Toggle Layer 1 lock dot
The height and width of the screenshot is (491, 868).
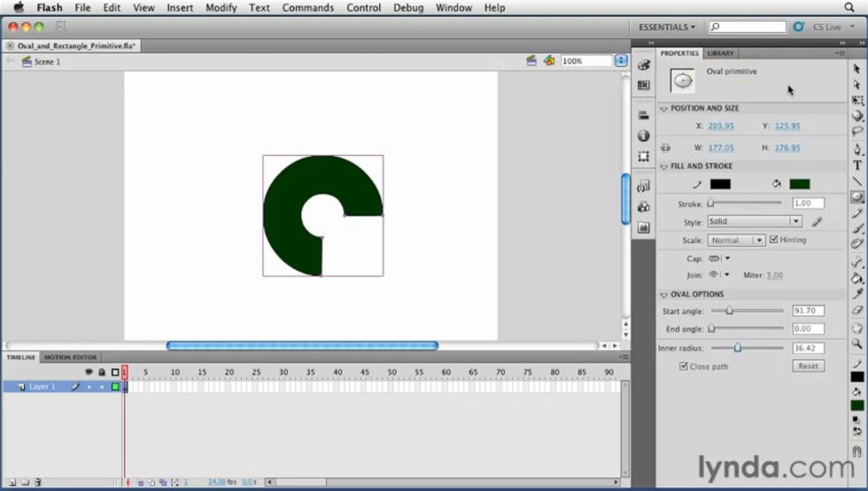[x=102, y=387]
